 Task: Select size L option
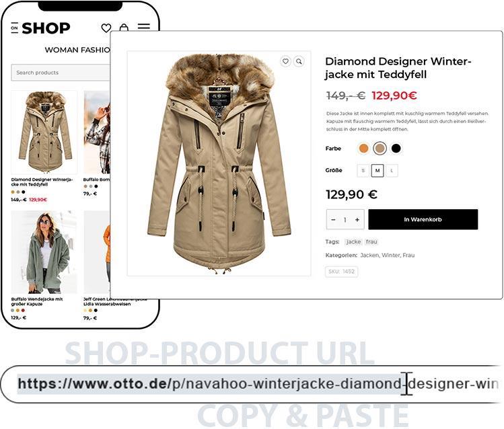coord(392,171)
